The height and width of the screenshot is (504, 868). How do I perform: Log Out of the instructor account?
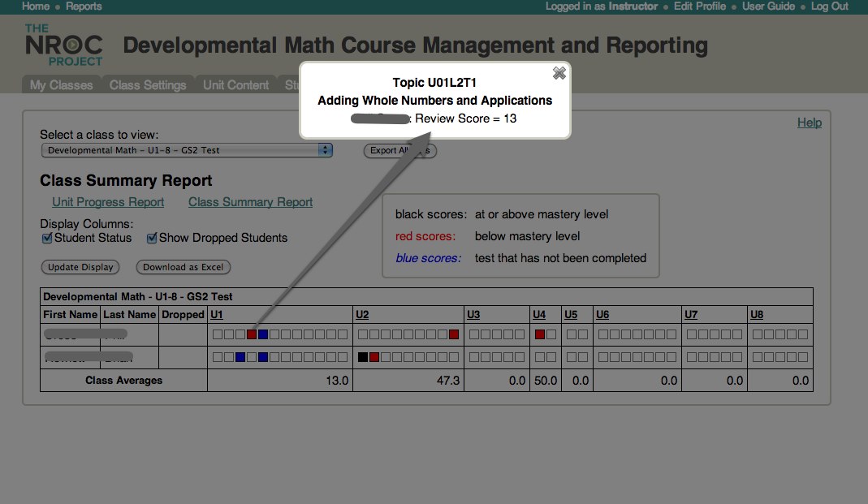(x=829, y=6)
